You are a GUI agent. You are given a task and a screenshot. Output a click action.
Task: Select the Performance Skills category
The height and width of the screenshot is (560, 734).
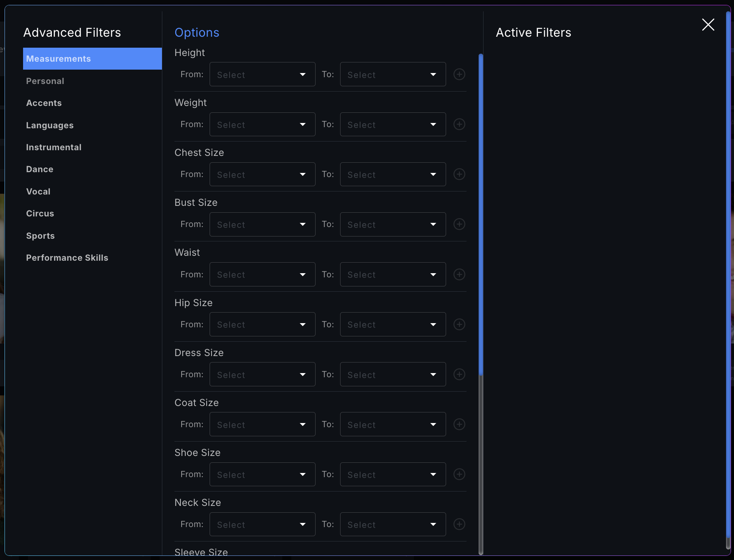pos(67,258)
